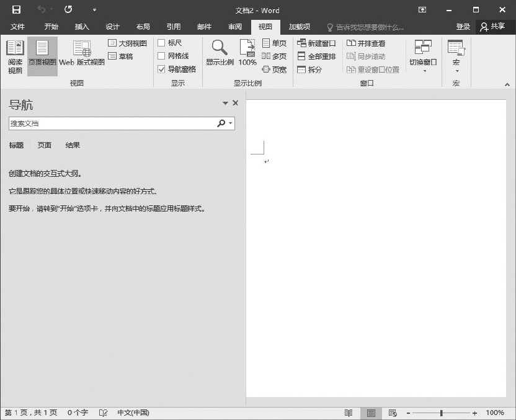Open search options arrow in navigation search

231,123
